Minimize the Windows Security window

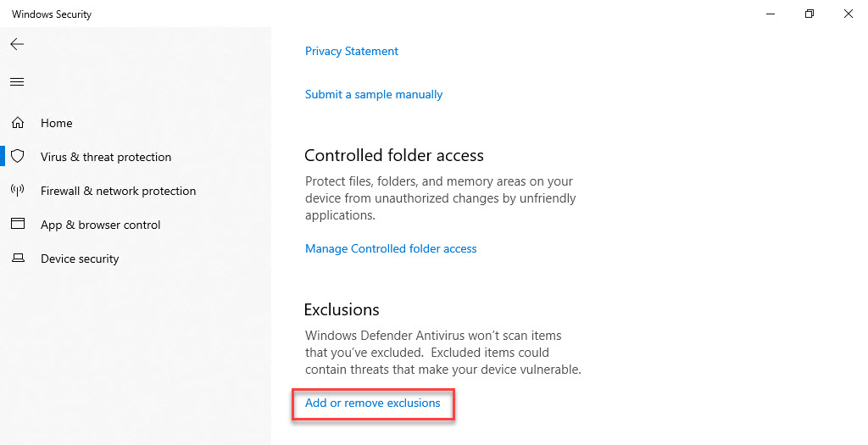[771, 14]
